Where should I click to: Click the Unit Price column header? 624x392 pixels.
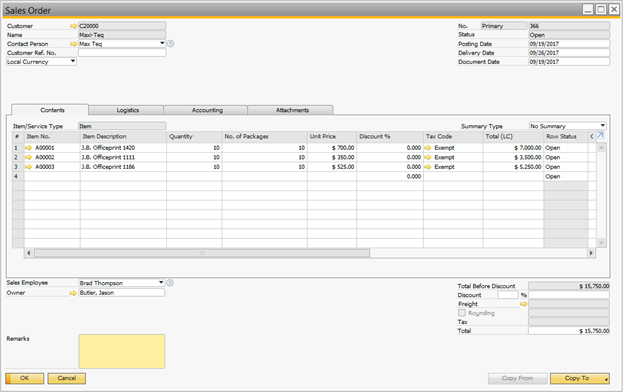(332, 137)
